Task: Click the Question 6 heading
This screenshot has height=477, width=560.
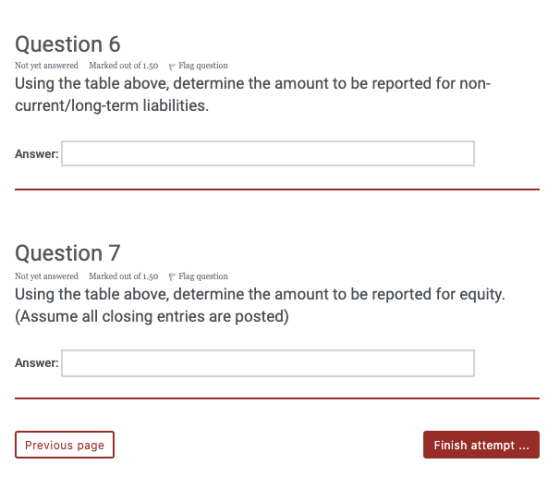Action: [x=68, y=44]
